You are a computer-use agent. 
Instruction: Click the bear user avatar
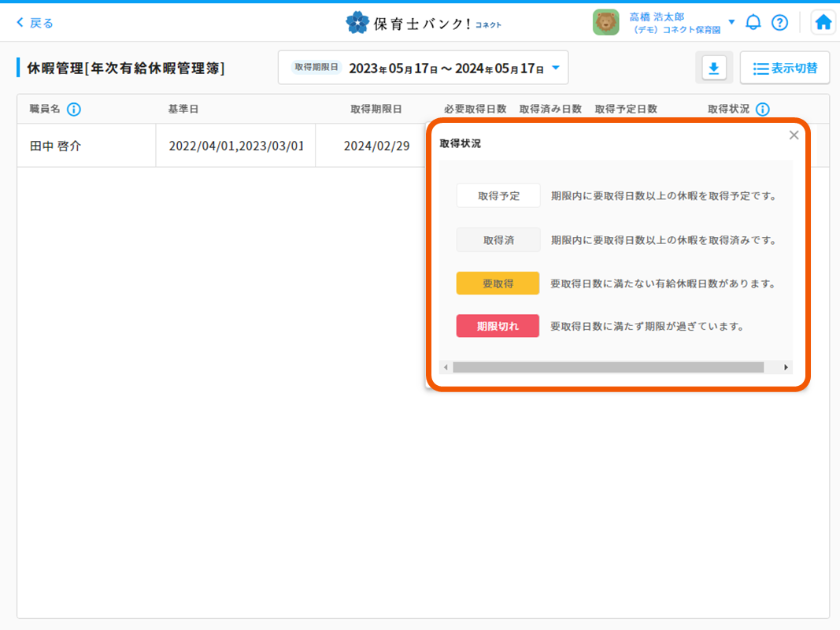(x=605, y=23)
